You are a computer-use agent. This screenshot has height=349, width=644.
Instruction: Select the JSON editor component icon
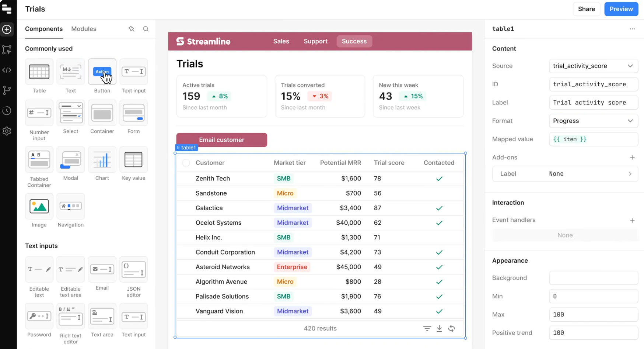(134, 269)
